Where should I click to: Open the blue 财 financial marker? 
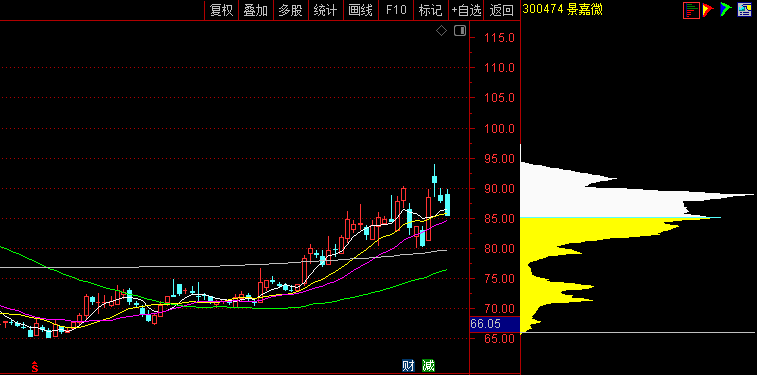click(408, 366)
